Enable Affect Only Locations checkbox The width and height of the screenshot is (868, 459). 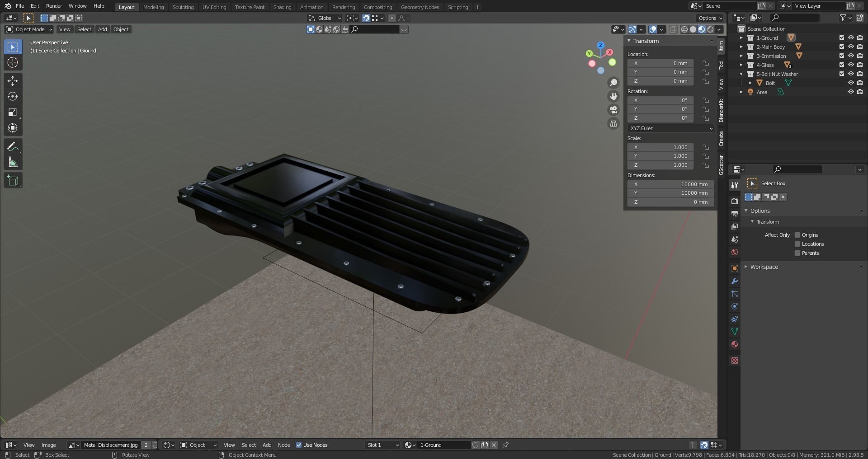(797, 244)
